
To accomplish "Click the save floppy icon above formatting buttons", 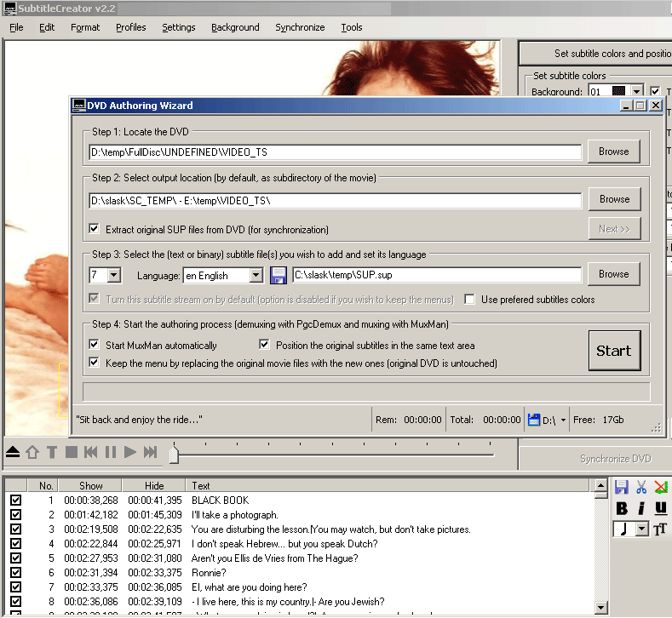I will [622, 487].
